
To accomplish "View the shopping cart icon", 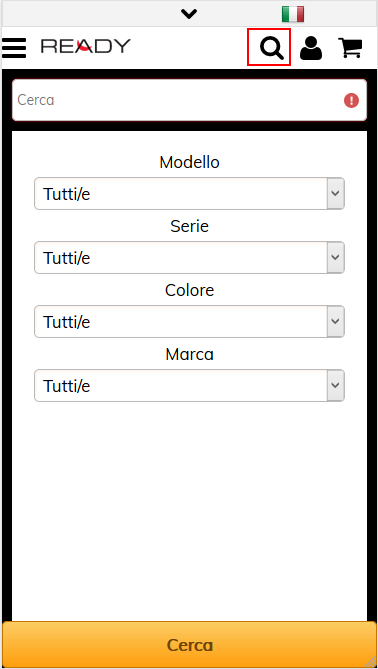I will click(350, 47).
